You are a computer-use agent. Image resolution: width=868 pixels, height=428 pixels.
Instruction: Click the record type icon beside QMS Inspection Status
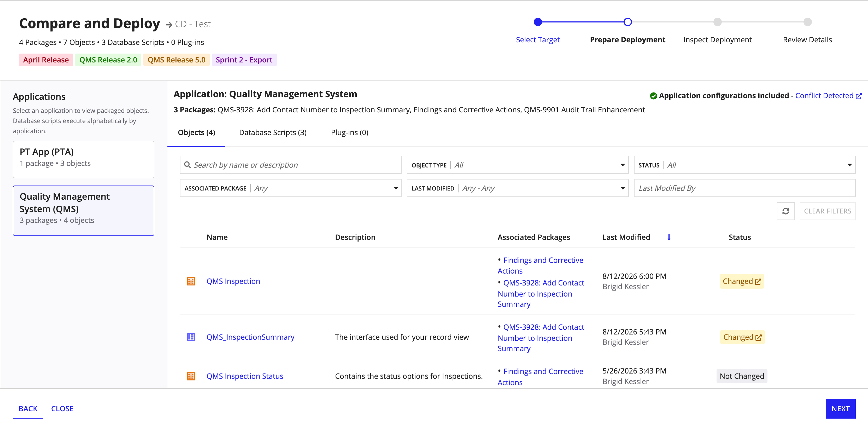pos(191,376)
